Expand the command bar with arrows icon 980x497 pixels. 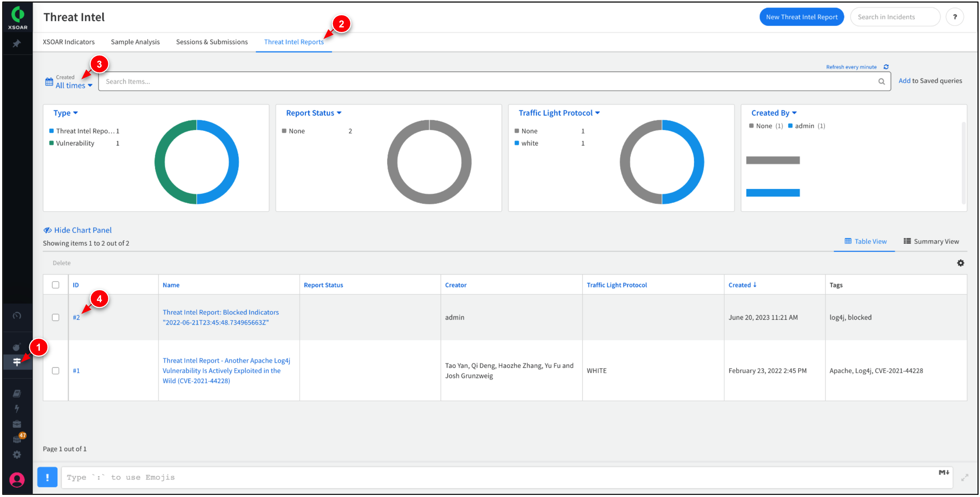coord(964,478)
